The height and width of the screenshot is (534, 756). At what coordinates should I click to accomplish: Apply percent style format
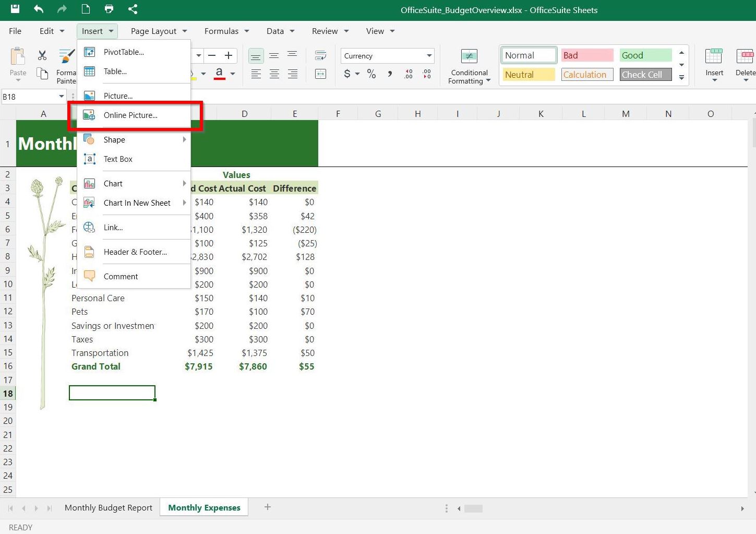point(371,74)
